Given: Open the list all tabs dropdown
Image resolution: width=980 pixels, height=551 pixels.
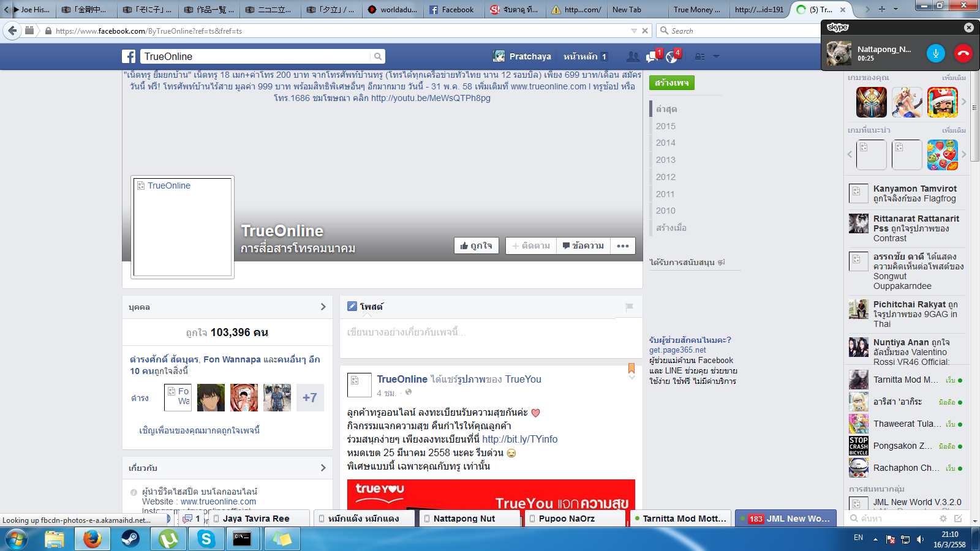Looking at the screenshot, I should [x=895, y=9].
